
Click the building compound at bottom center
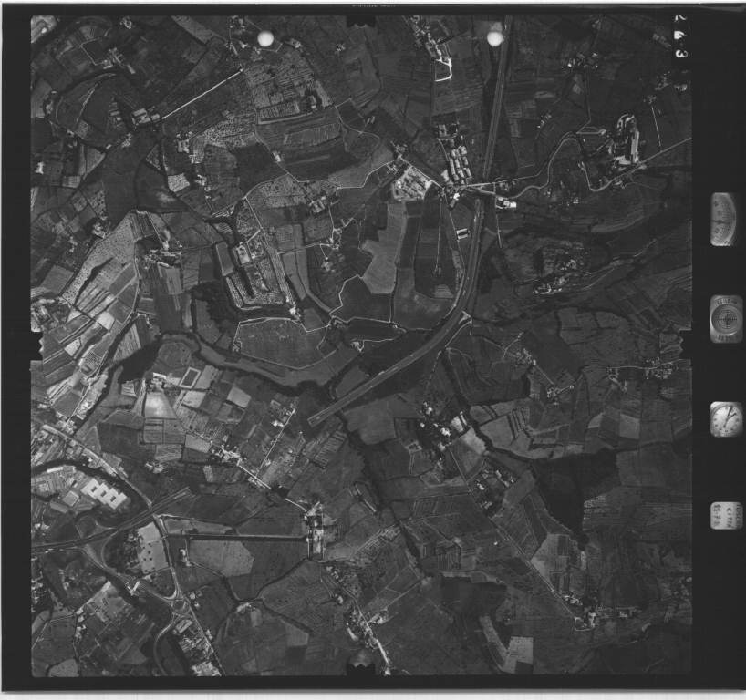click(x=316, y=533)
